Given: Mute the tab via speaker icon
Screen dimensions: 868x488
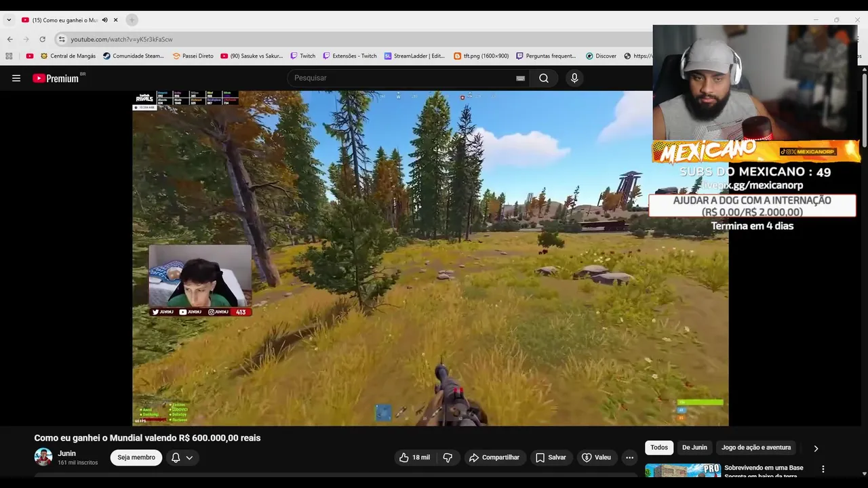Looking at the screenshot, I should point(104,20).
